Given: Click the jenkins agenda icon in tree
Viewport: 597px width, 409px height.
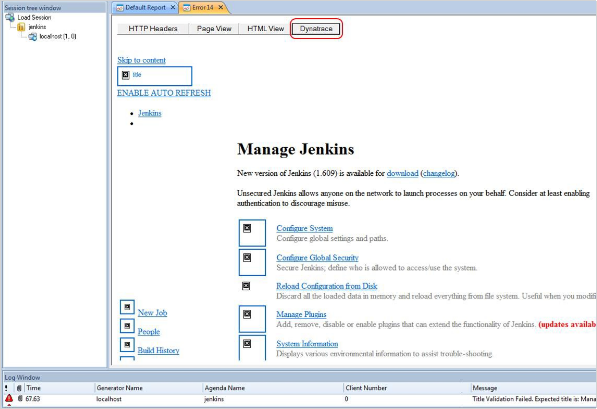Looking at the screenshot, I should click(x=21, y=27).
